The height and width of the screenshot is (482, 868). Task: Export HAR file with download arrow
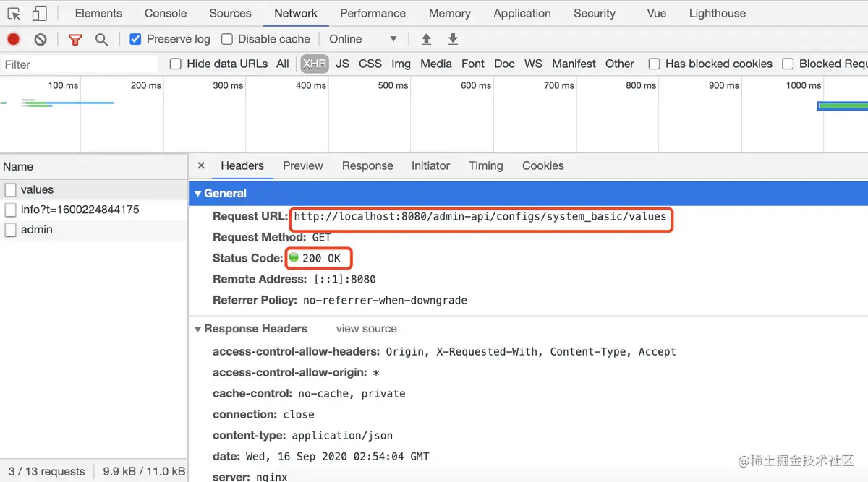[453, 39]
